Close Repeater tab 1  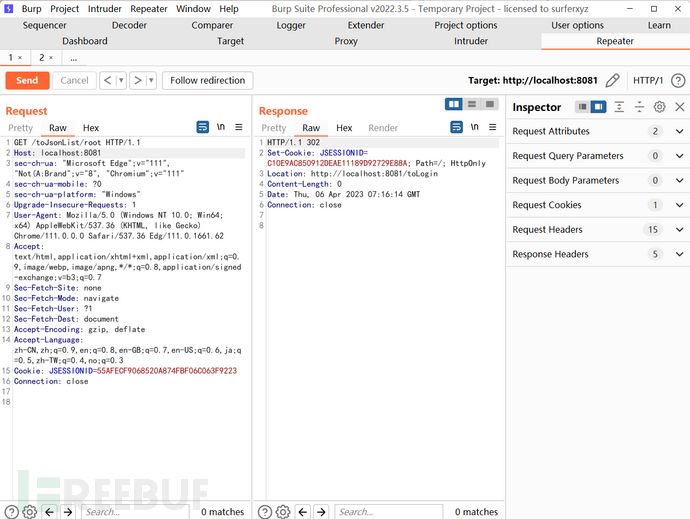point(20,58)
